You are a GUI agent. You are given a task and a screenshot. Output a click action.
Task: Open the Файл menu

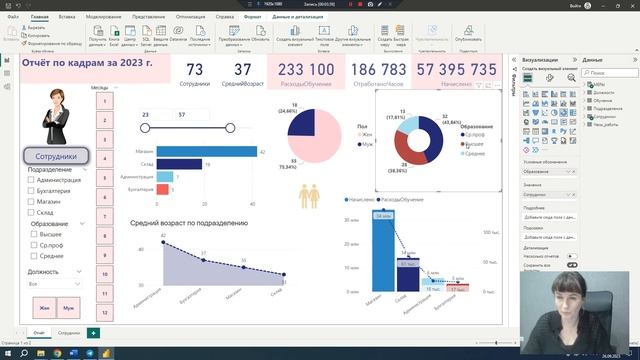pos(13,17)
